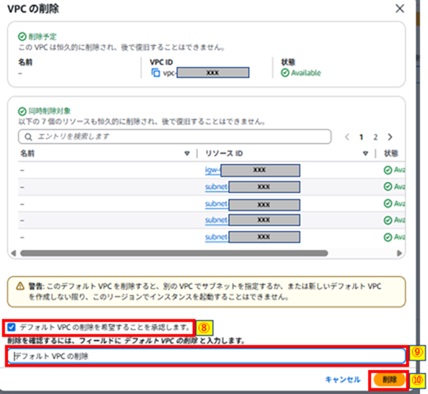Click the orange 削除 button
428x394 pixels.
tap(389, 380)
